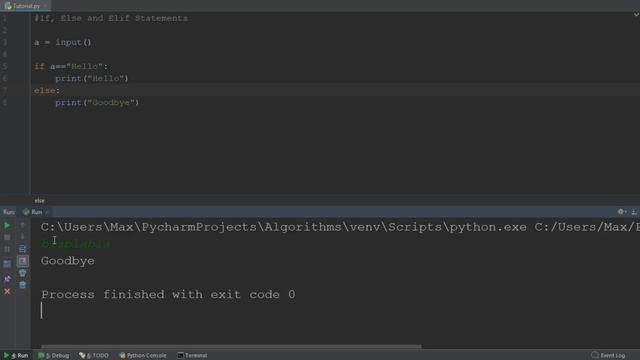Close the Run configuration tab

tap(47, 212)
